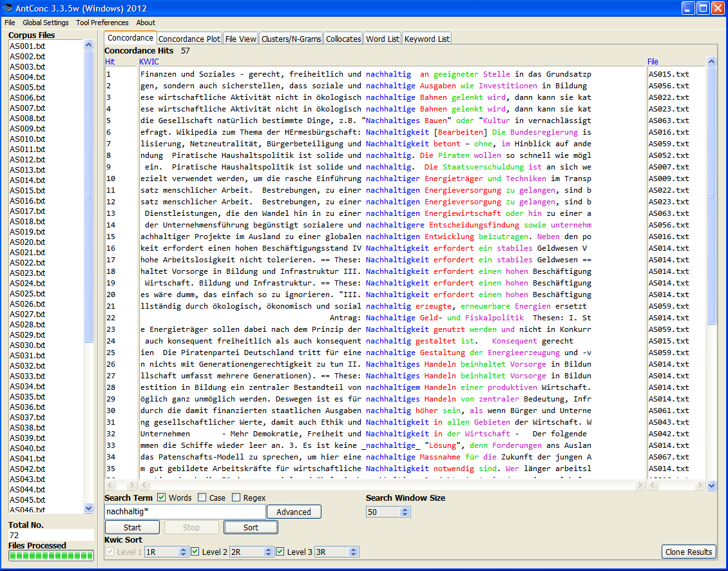Click the search term field with nachhaltig*

click(185, 512)
